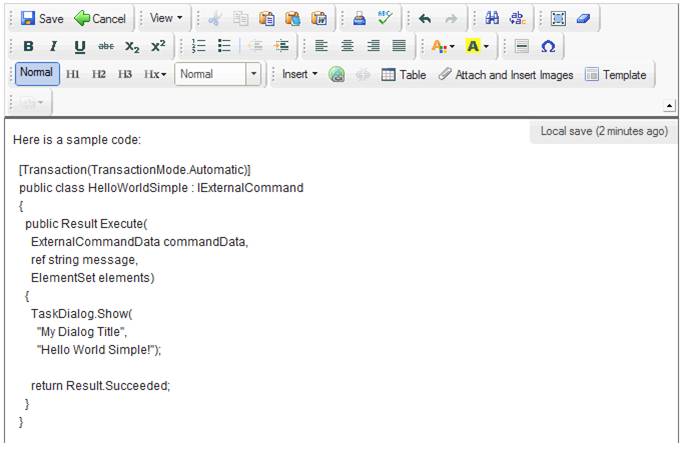Open the View dropdown menu
Screen dimensions: 683x451
pos(166,18)
